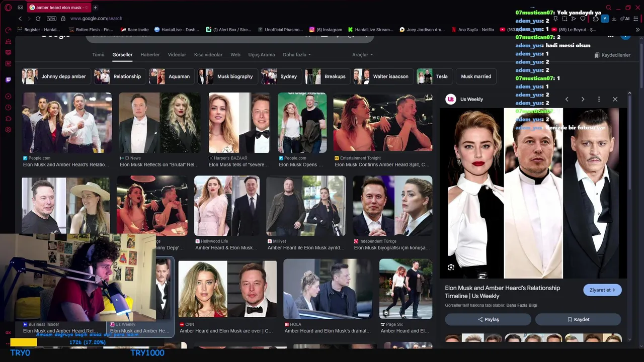Click the Paylaş share button
The height and width of the screenshot is (362, 644).
pos(488,319)
